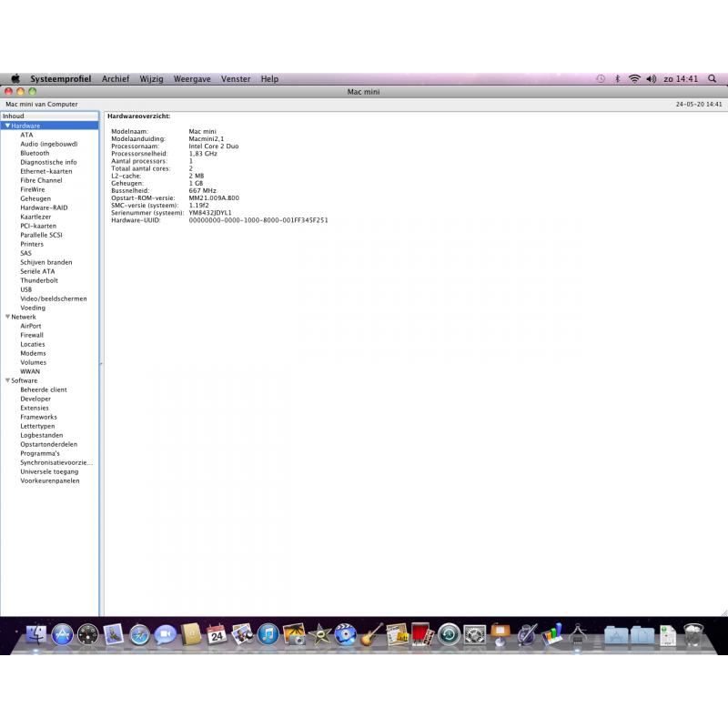This screenshot has width=728, height=728.
Task: Select AirPort under Netwerk
Action: pos(31,326)
